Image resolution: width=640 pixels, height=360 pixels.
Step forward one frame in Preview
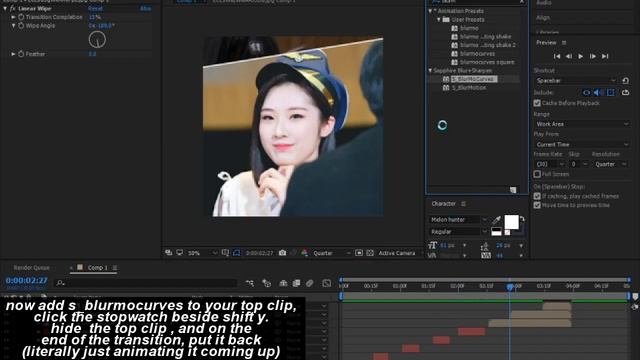click(x=593, y=56)
